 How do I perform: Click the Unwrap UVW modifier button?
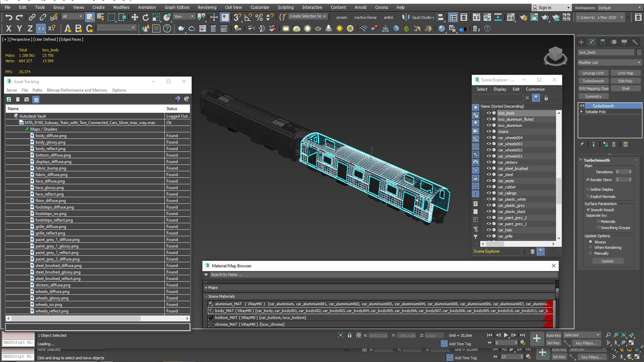point(593,73)
